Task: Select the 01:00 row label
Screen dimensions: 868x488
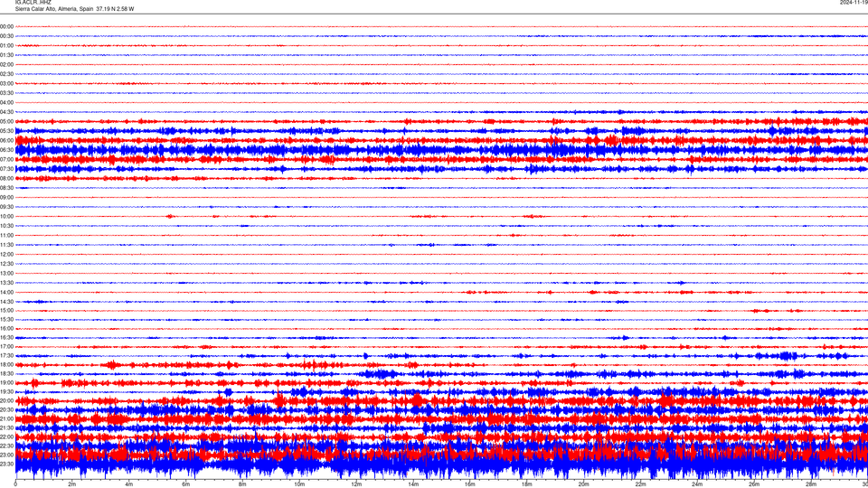Action: [6, 46]
